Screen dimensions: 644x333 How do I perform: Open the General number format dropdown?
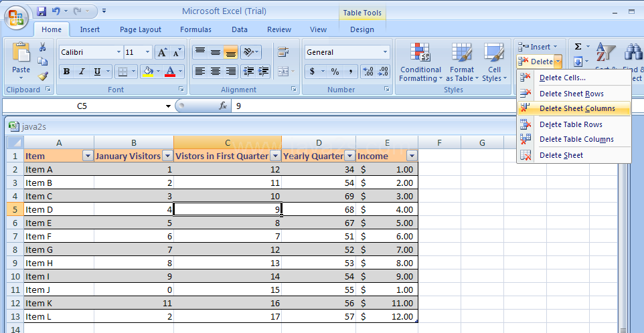coord(385,53)
